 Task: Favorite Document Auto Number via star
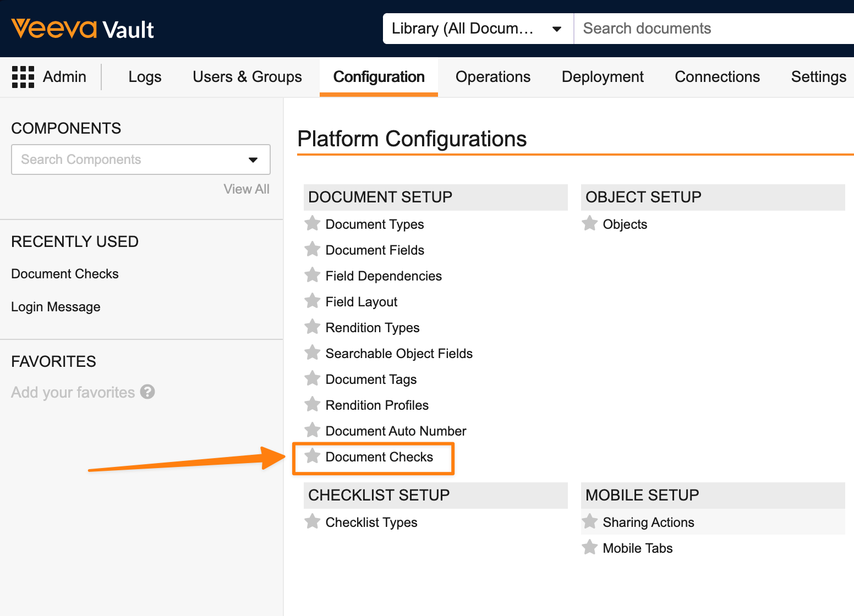point(313,430)
